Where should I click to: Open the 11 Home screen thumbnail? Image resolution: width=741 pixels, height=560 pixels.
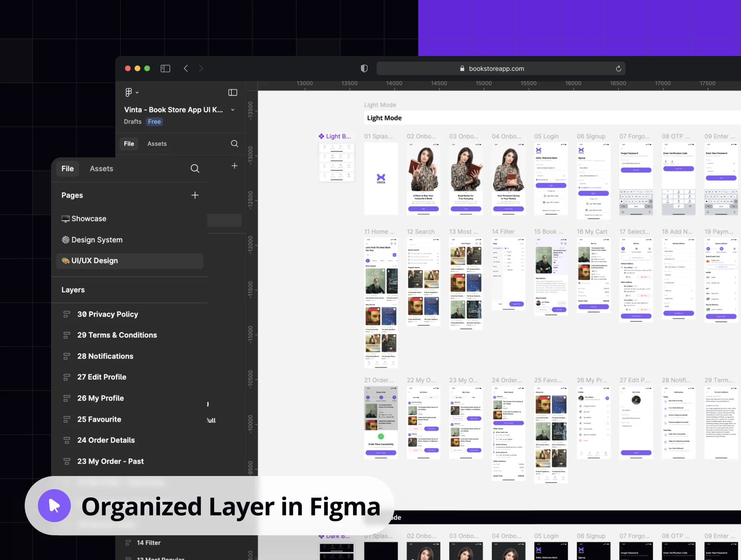click(381, 302)
